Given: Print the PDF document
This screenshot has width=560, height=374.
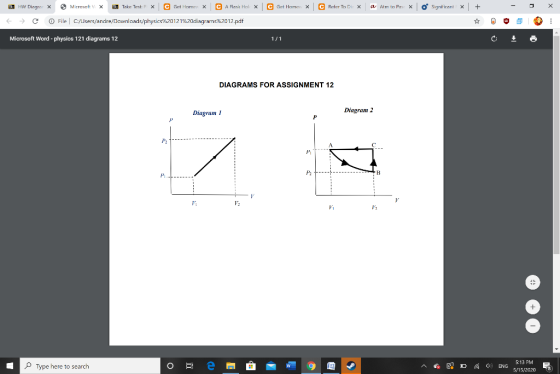Looking at the screenshot, I should 533,39.
